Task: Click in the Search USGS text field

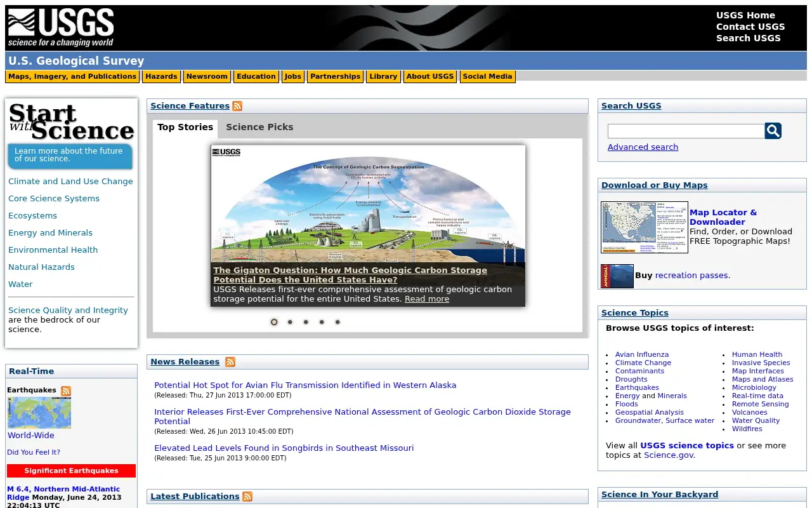Action: tap(686, 131)
